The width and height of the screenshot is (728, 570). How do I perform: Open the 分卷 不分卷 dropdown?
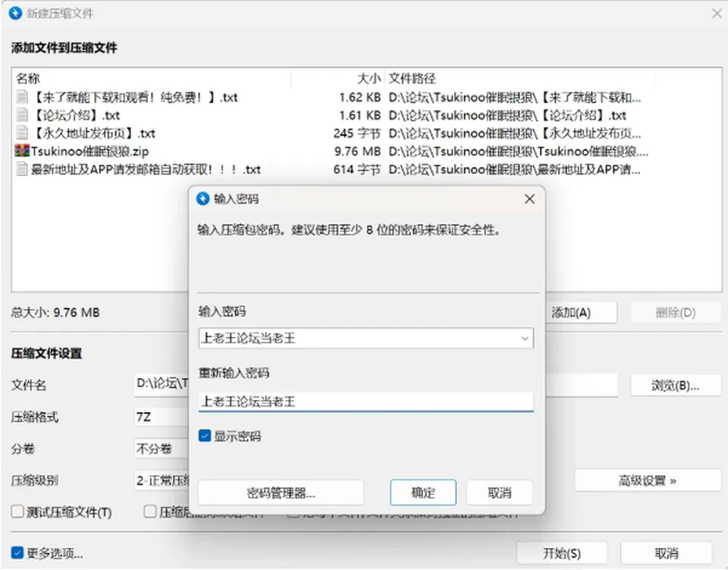pos(162,449)
